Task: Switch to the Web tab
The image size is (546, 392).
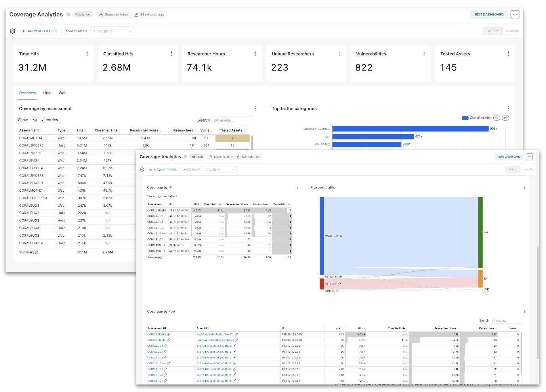Action: (63, 93)
